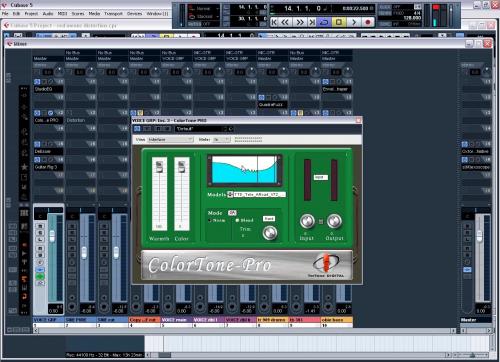Toggle ColorTone plugin power button in header
Viewport: 500px width, 362px height.
click(137, 129)
